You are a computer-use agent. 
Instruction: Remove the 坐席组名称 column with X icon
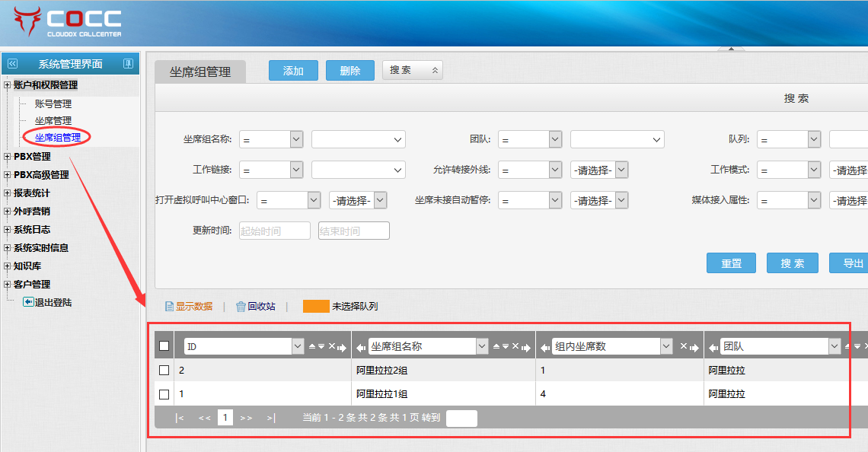point(515,347)
